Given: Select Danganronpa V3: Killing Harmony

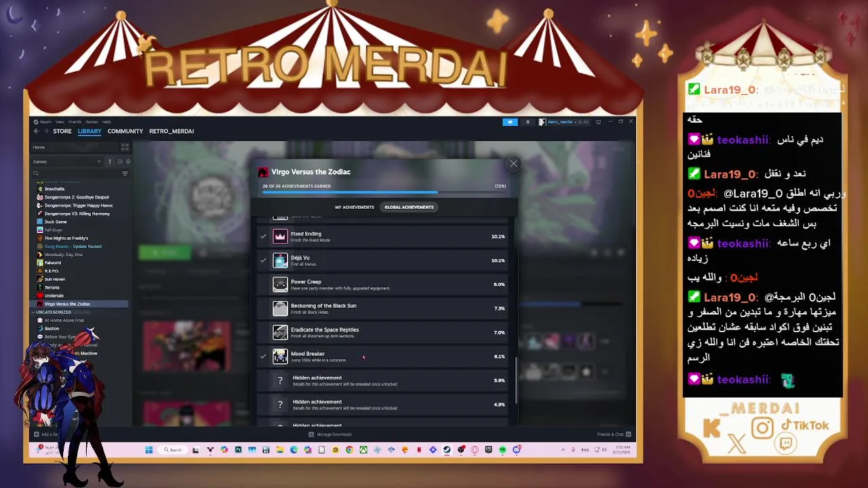Looking at the screenshot, I should [77, 213].
